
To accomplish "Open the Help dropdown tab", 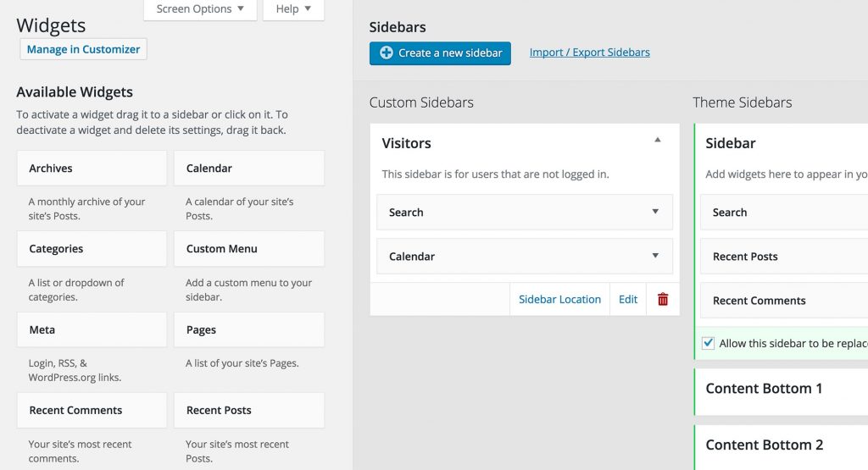I will (x=293, y=9).
